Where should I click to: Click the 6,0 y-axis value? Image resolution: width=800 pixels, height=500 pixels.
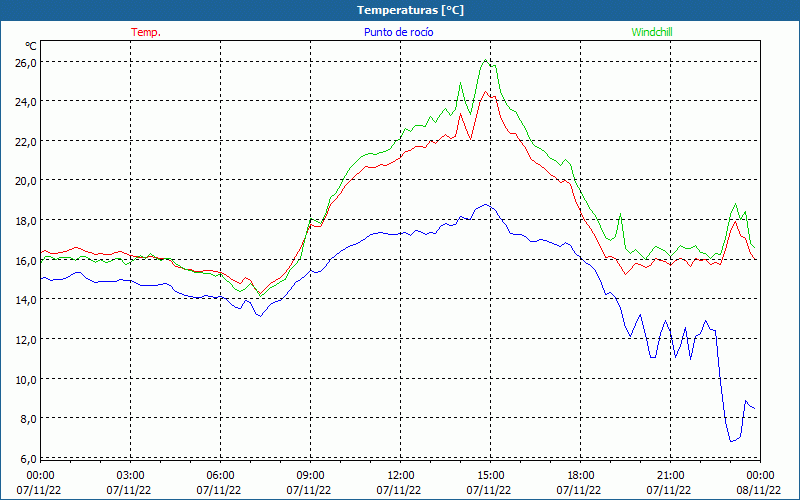(29, 459)
